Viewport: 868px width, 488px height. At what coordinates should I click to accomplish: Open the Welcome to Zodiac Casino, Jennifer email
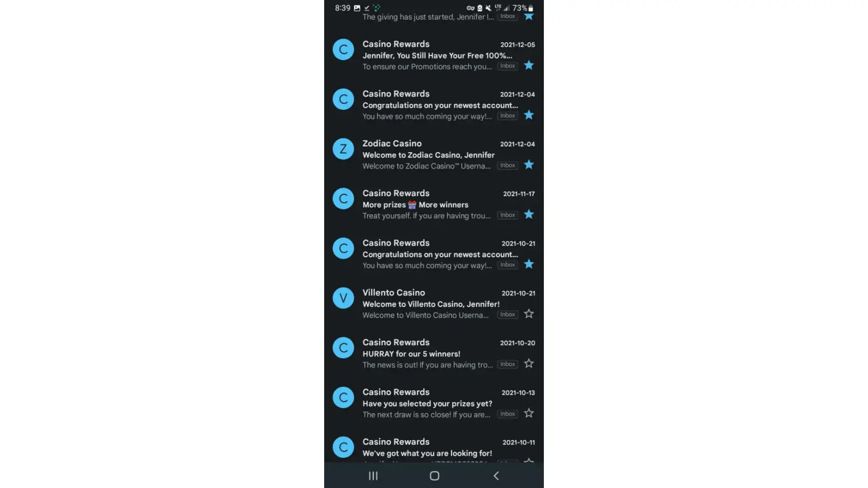click(x=434, y=155)
